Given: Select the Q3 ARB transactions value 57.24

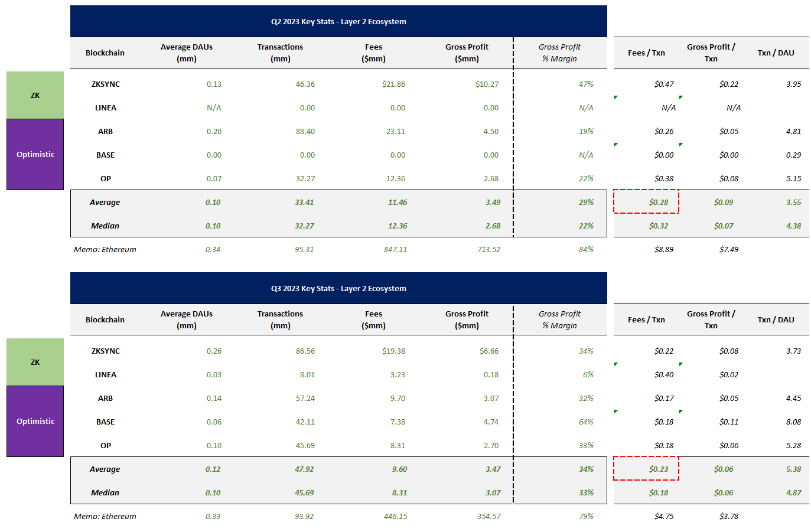Looking at the screenshot, I should (305, 398).
